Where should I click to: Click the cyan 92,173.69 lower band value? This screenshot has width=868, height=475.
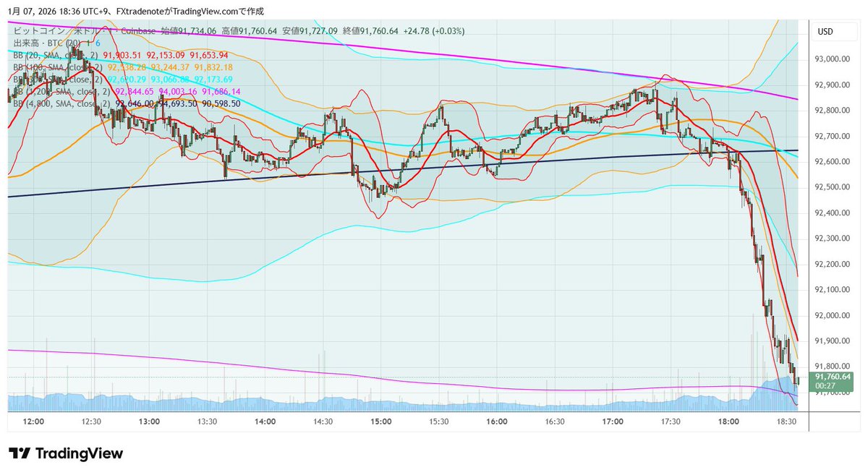[x=213, y=80]
